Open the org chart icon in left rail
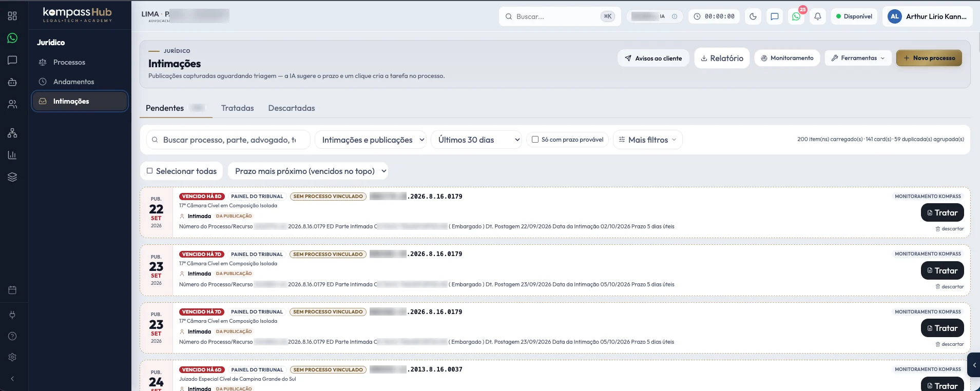Viewport: 980px width, 391px height. pos(12,133)
